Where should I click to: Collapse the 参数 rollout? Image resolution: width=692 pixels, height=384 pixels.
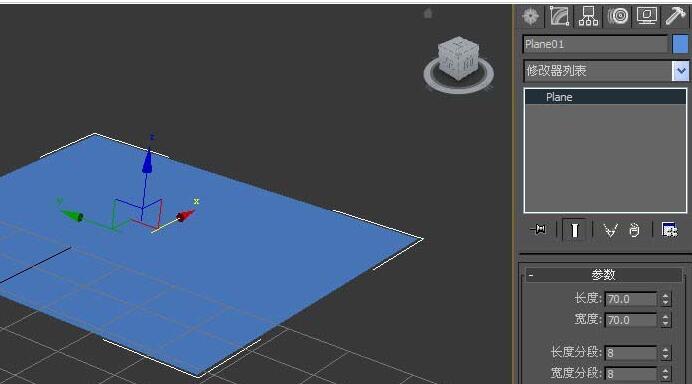click(603, 275)
